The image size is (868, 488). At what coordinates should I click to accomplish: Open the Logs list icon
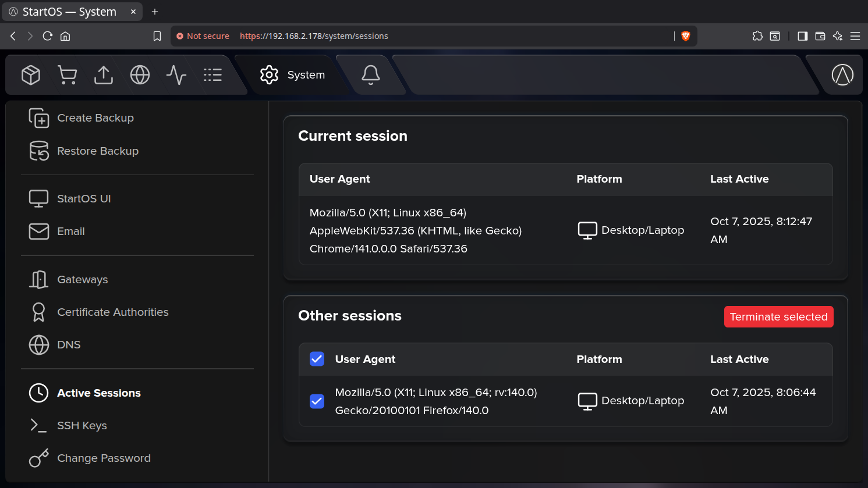pyautogui.click(x=212, y=74)
